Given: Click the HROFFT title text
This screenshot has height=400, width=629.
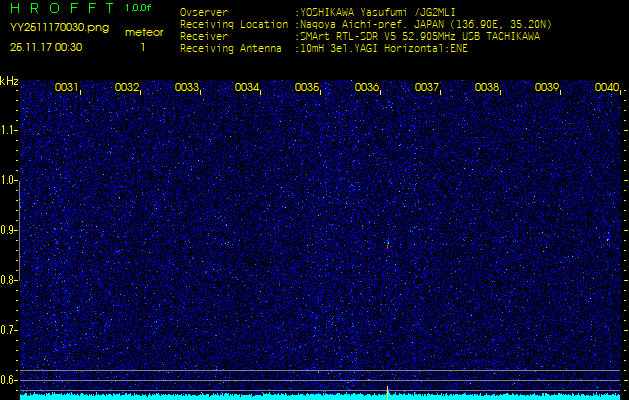Looking at the screenshot, I should [x=60, y=8].
